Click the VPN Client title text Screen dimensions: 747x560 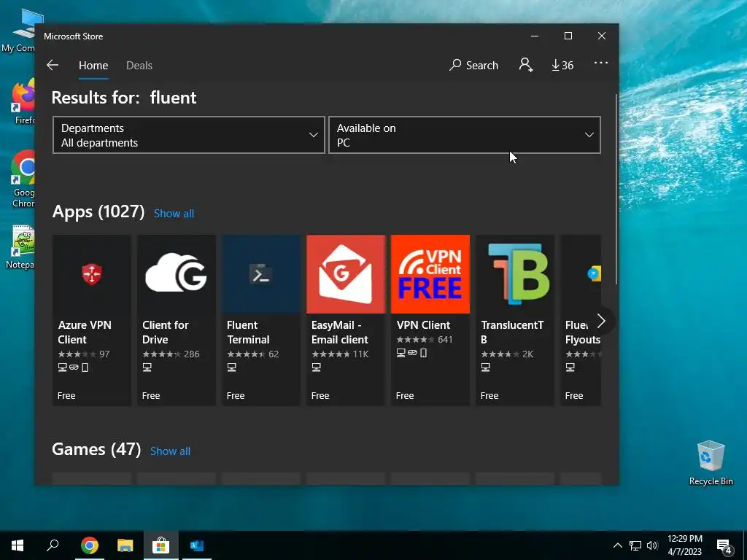(x=424, y=325)
